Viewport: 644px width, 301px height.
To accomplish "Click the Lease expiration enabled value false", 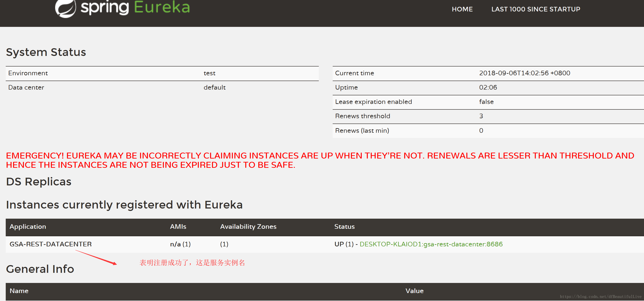I will click(x=486, y=102).
